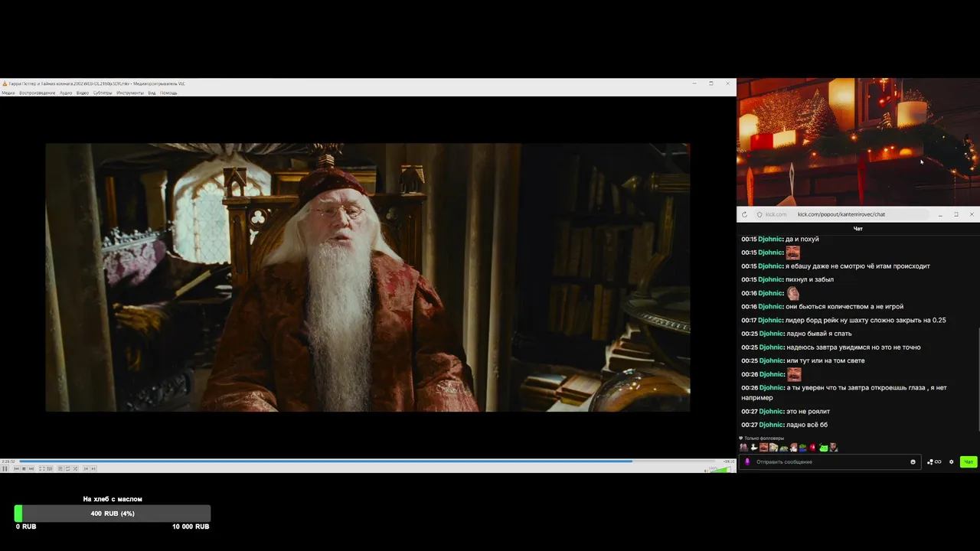Go to previous chapter in VLC
The image size is (980, 551).
coord(86,468)
